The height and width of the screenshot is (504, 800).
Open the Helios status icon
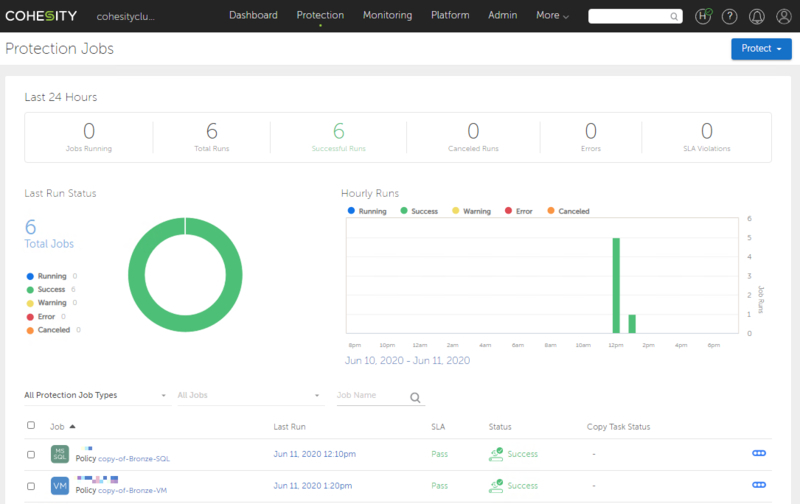pos(703,16)
